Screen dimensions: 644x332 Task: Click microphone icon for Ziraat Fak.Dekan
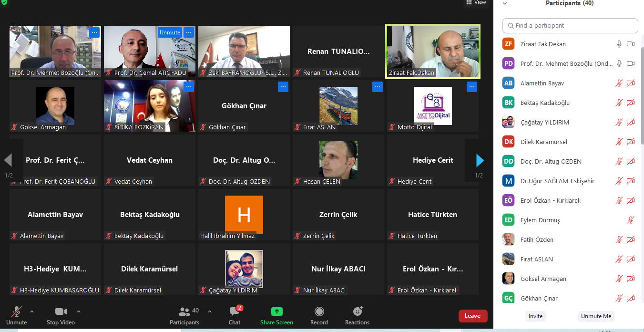619,44
